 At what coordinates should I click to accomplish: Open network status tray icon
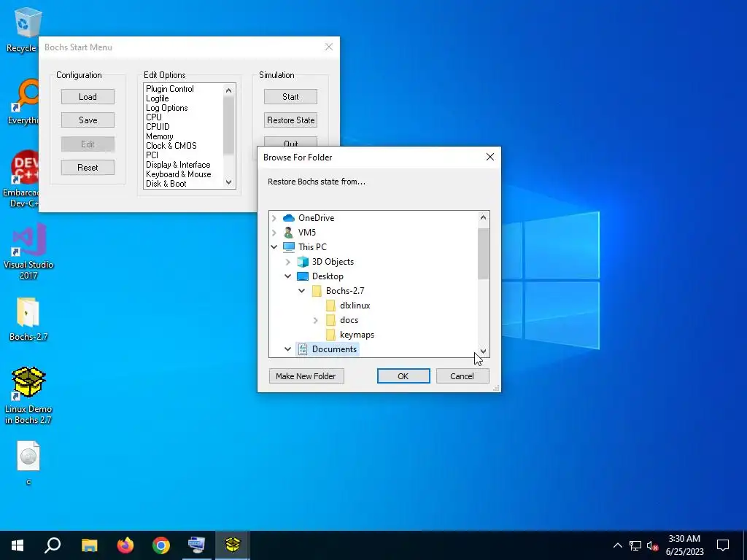click(635, 545)
